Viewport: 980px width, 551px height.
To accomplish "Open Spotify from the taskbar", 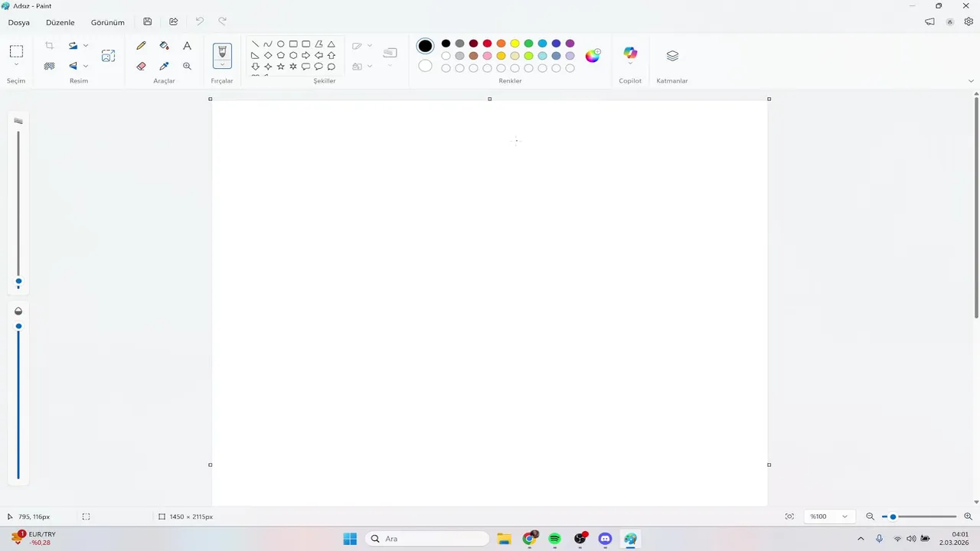I will click(555, 539).
